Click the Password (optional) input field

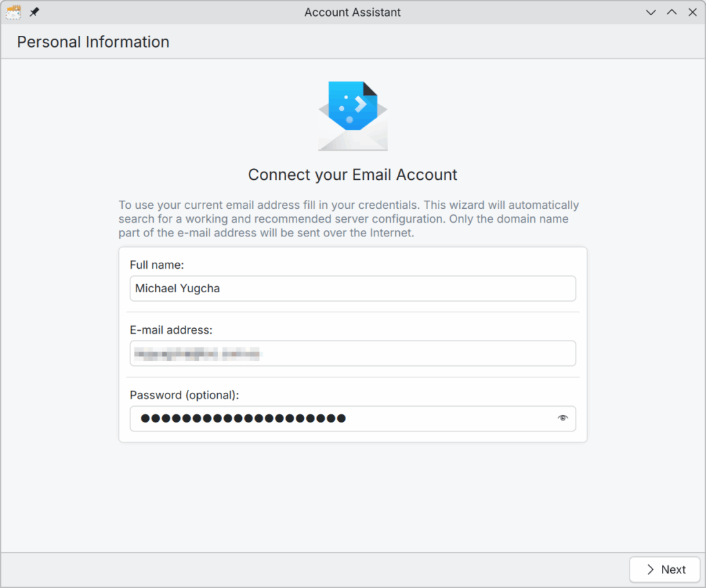pyautogui.click(x=341, y=418)
